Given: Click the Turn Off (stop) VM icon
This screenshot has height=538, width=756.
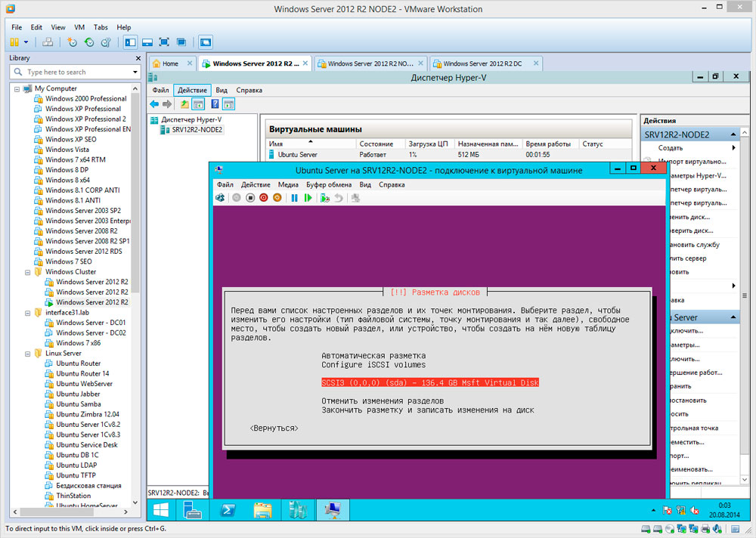Looking at the screenshot, I should point(249,198).
